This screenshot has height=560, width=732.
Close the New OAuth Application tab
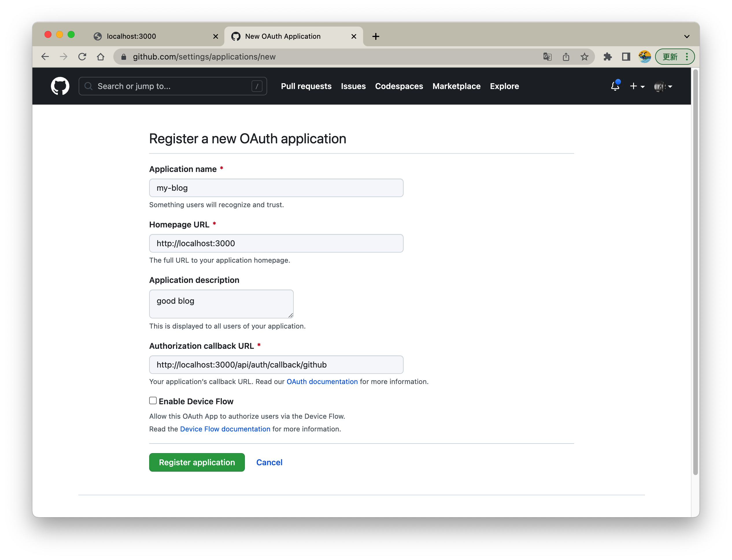click(x=354, y=36)
